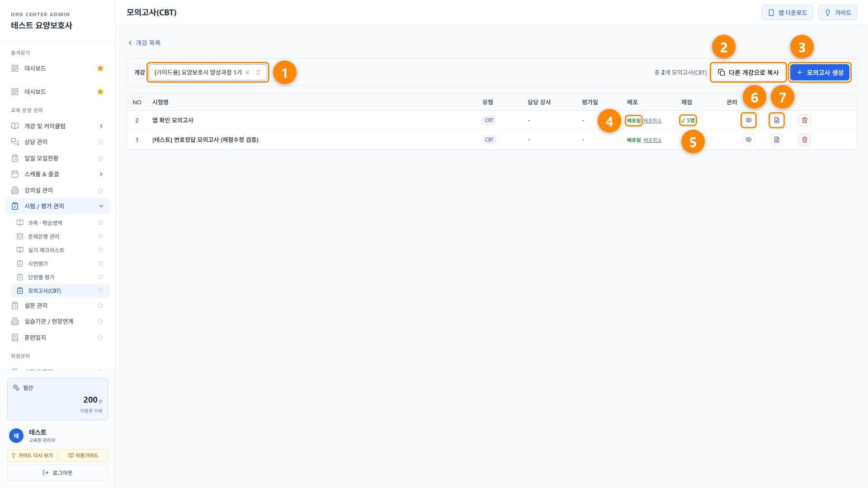Unfavorite the first 대시보드 star
868x488 pixels.
(x=100, y=68)
